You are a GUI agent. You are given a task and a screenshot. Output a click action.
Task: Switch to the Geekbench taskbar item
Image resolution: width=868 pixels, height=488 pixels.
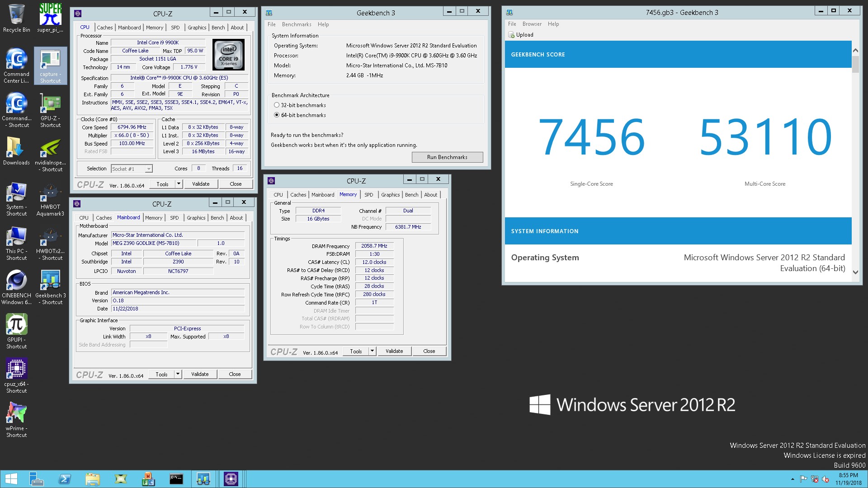coord(203,479)
